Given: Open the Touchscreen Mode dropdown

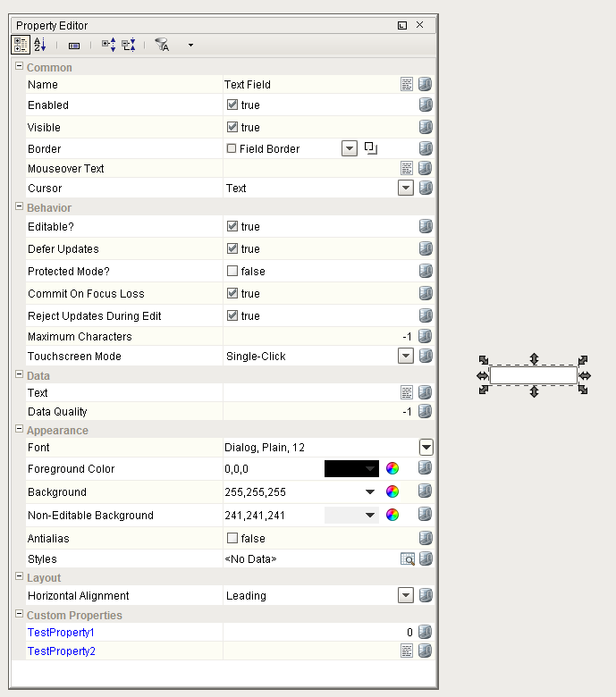Looking at the screenshot, I should (x=406, y=357).
